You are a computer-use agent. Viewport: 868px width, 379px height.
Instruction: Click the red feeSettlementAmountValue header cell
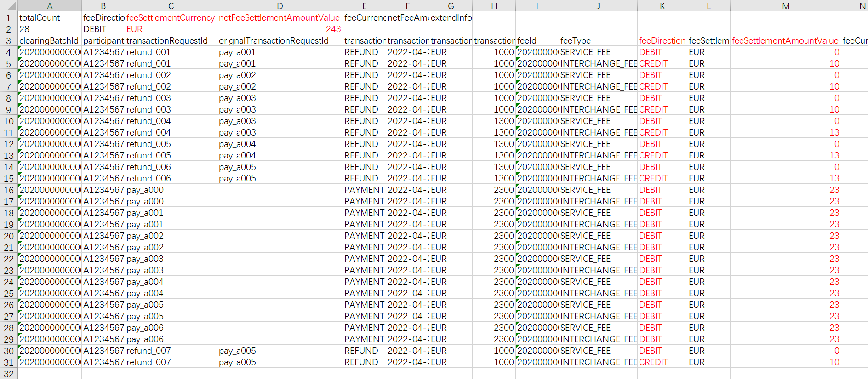coord(785,40)
